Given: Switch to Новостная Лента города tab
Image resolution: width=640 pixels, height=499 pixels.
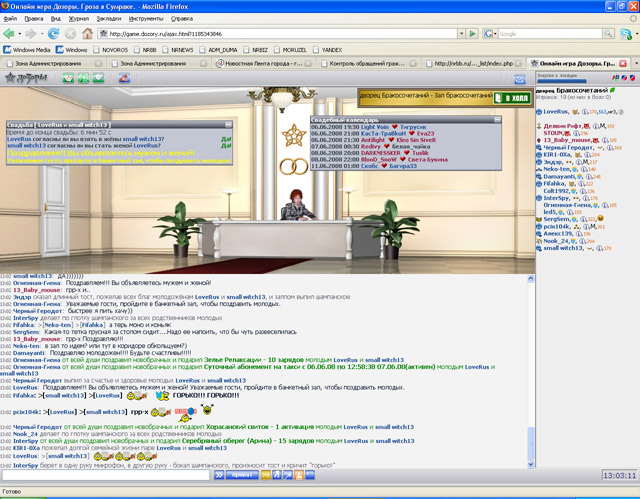Looking at the screenshot, I should coord(263,64).
